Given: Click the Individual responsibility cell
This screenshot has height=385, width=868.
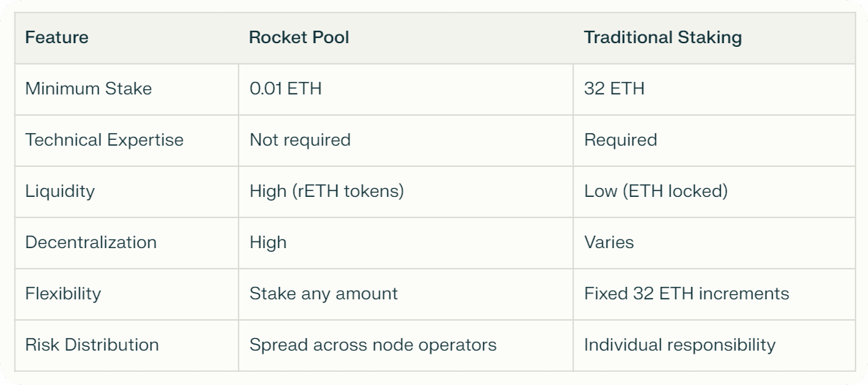Looking at the screenshot, I should click(x=680, y=345).
